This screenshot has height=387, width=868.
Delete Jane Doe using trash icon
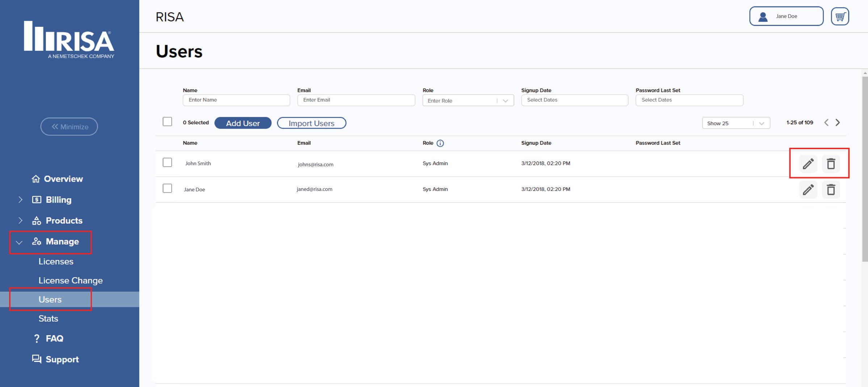coord(831,190)
